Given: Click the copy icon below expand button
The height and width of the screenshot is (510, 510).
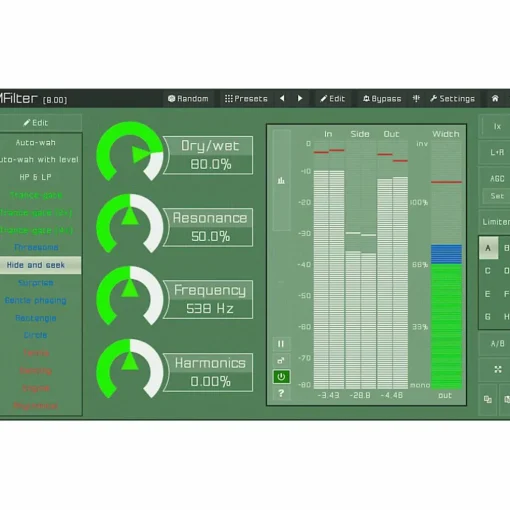Looking at the screenshot, I should [x=488, y=399].
